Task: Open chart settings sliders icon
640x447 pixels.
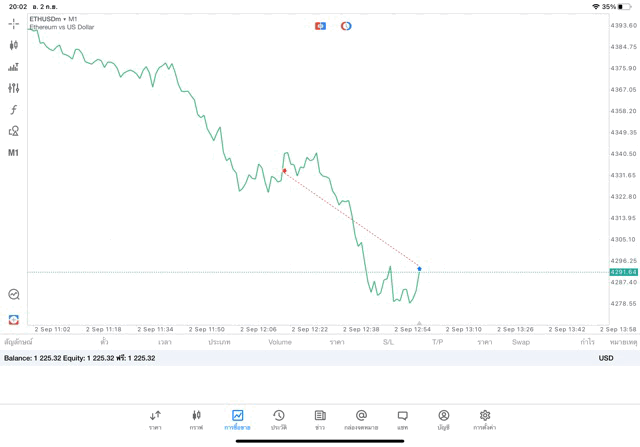Action: [13, 88]
